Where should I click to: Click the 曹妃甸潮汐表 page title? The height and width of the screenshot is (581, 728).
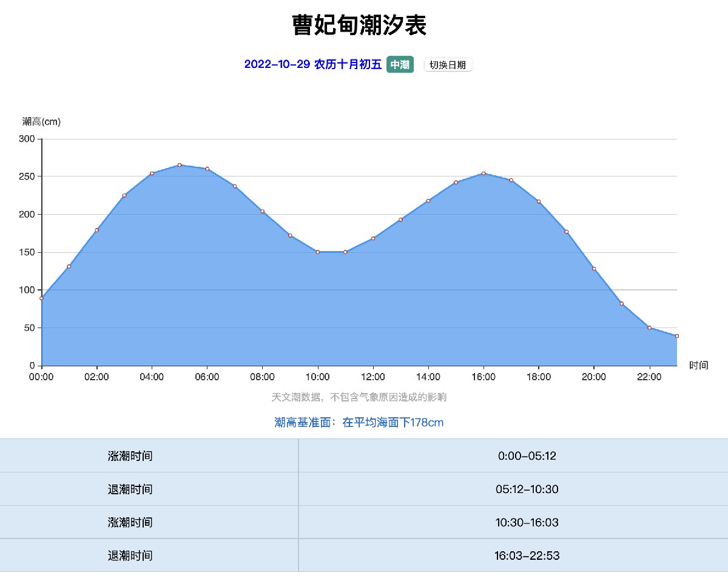[359, 25]
